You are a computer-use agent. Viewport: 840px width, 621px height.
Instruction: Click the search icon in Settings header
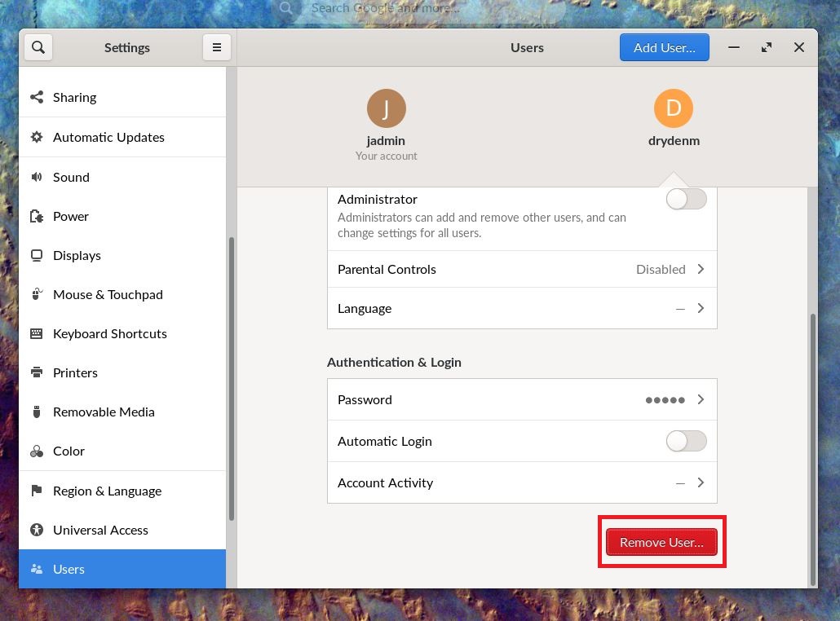[x=38, y=47]
